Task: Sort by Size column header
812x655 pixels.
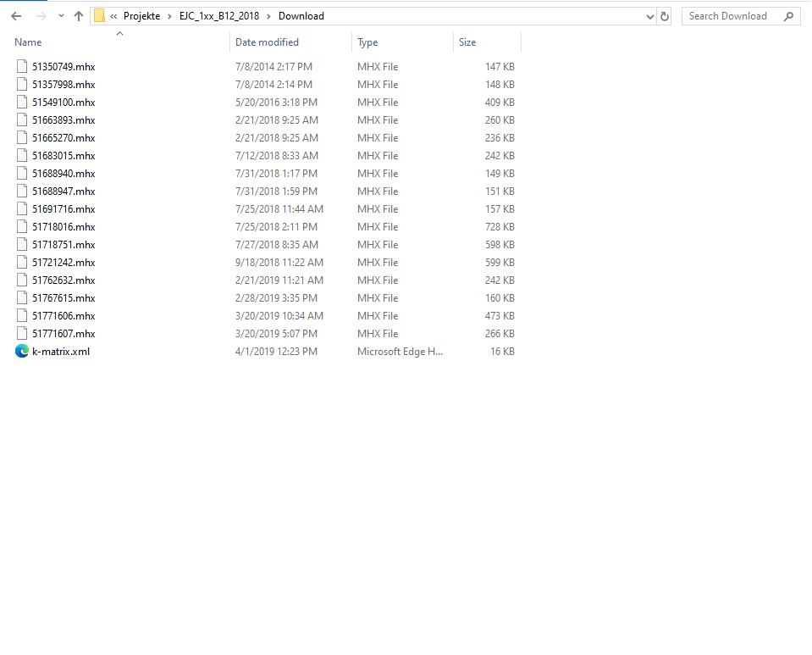Action: [467, 42]
